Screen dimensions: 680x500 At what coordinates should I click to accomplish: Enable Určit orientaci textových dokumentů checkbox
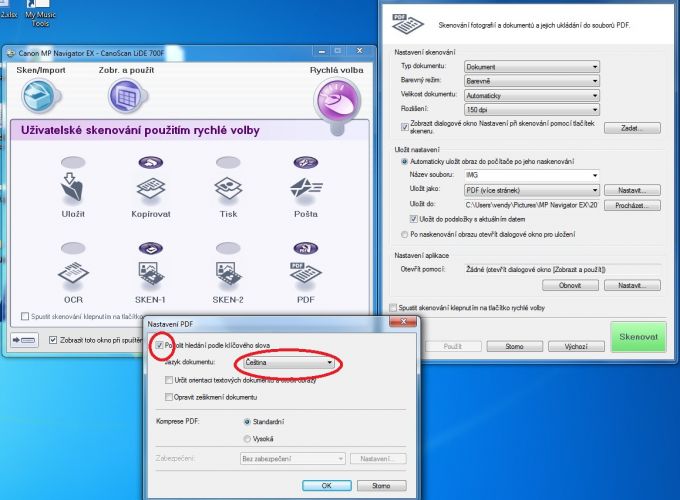coord(169,380)
